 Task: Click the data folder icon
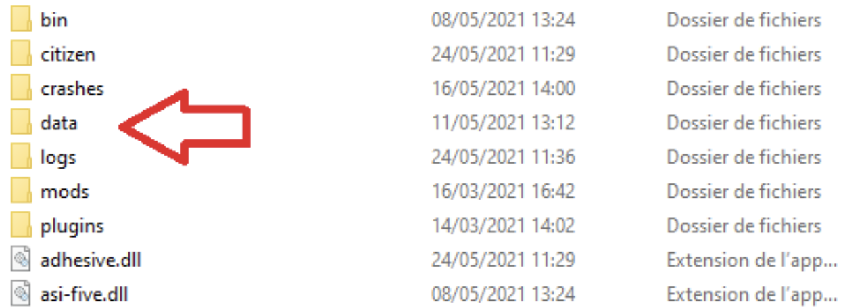(x=21, y=123)
